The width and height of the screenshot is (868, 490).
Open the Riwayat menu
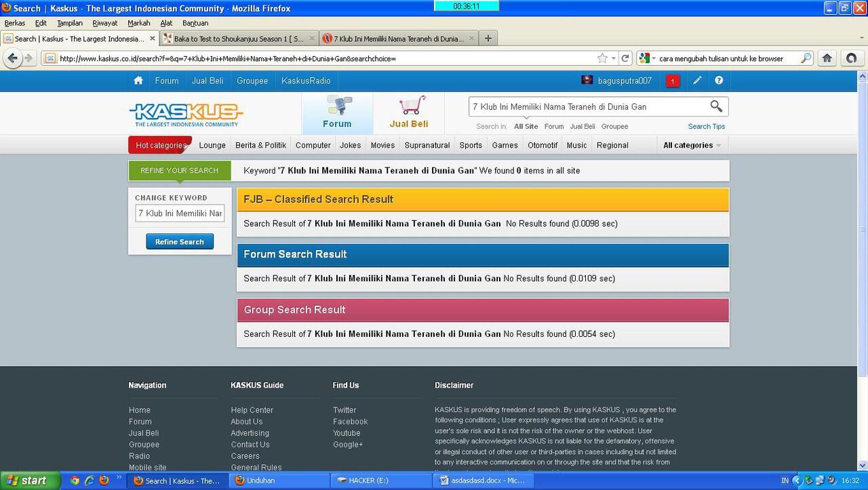[105, 23]
